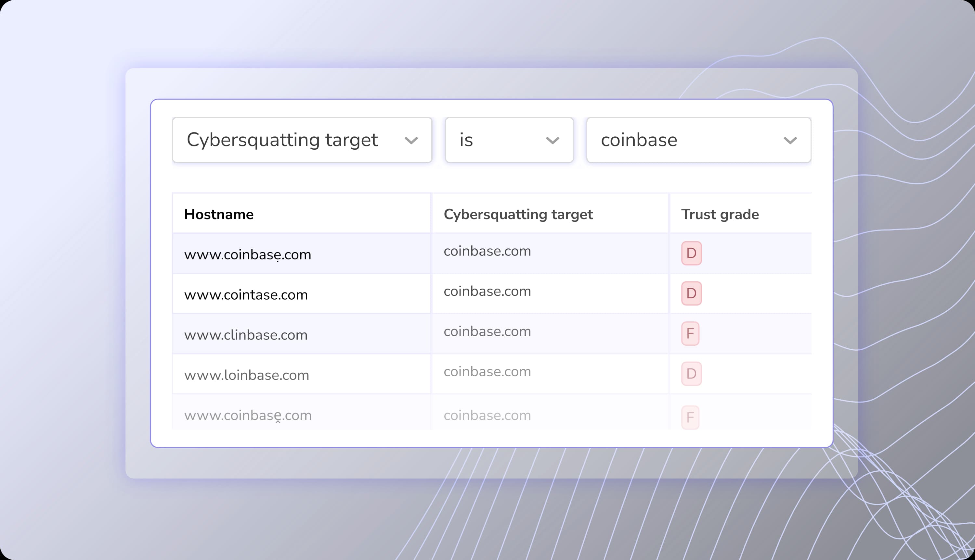Open the coinbase value dropdown
975x560 pixels.
[698, 140]
